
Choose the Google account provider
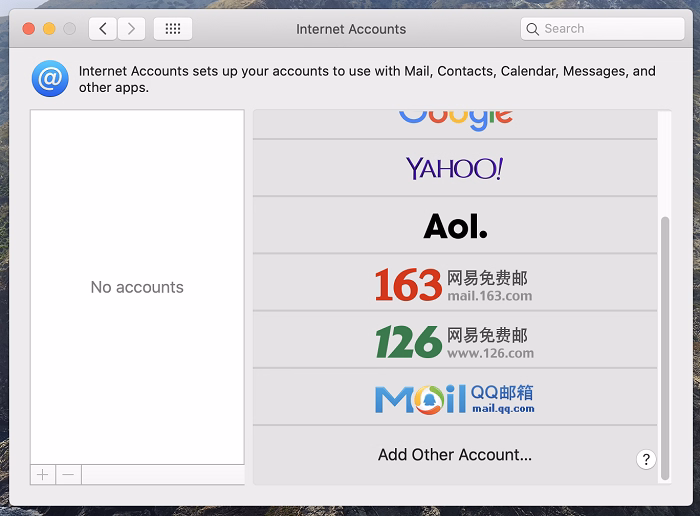point(455,124)
